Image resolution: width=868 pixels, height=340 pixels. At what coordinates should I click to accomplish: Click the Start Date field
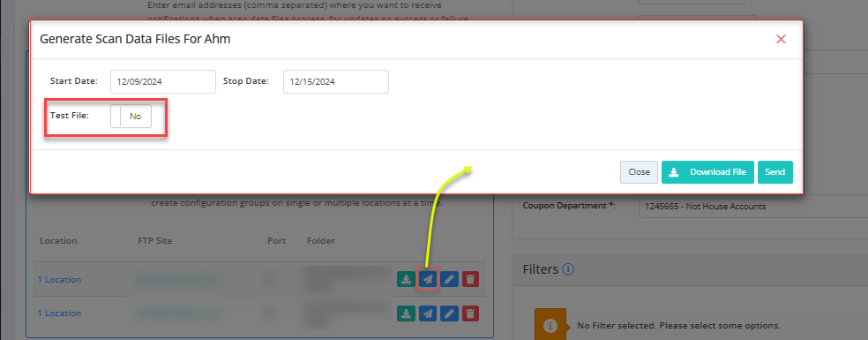pos(162,81)
